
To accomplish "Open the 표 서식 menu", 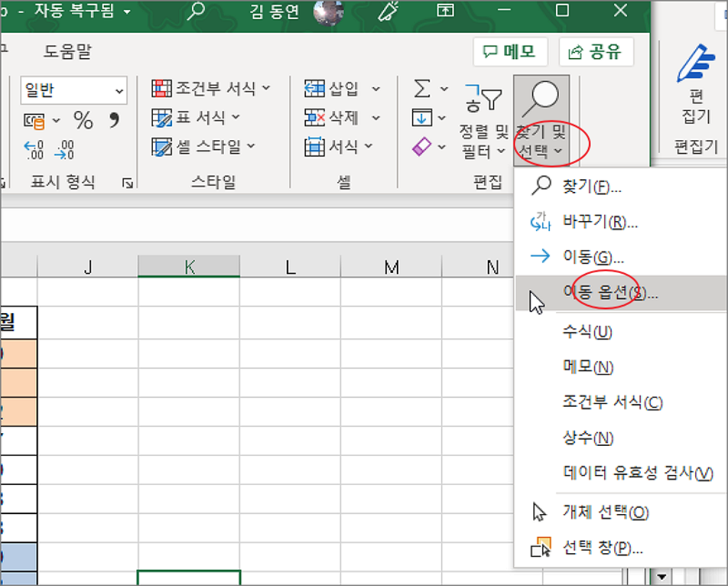I will (196, 118).
